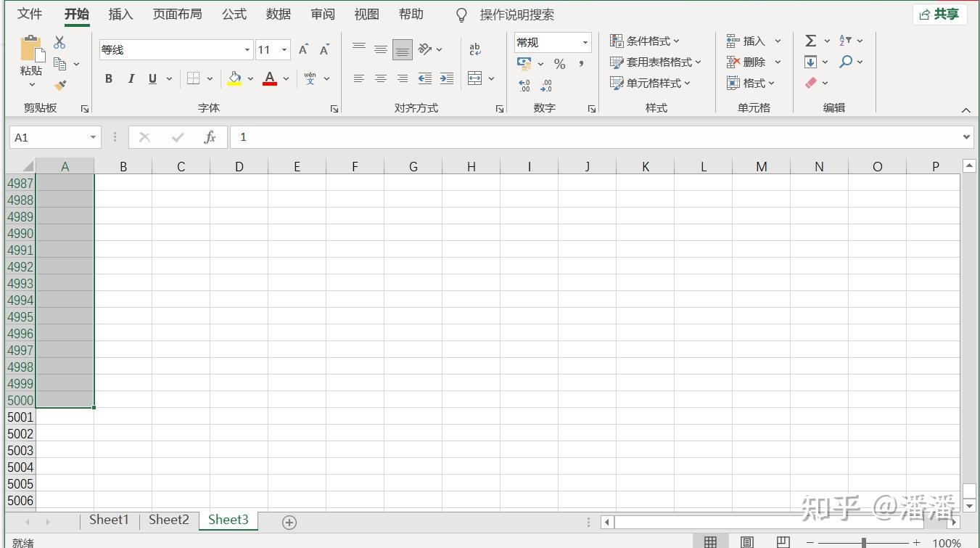The height and width of the screenshot is (548, 980).
Task: Select the Cut (scissors) icon
Action: click(60, 41)
